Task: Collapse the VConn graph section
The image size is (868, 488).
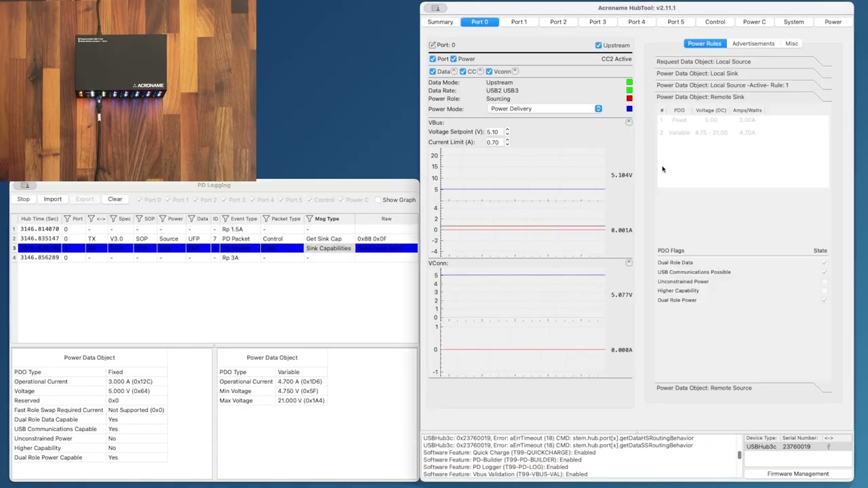Action: [629, 262]
